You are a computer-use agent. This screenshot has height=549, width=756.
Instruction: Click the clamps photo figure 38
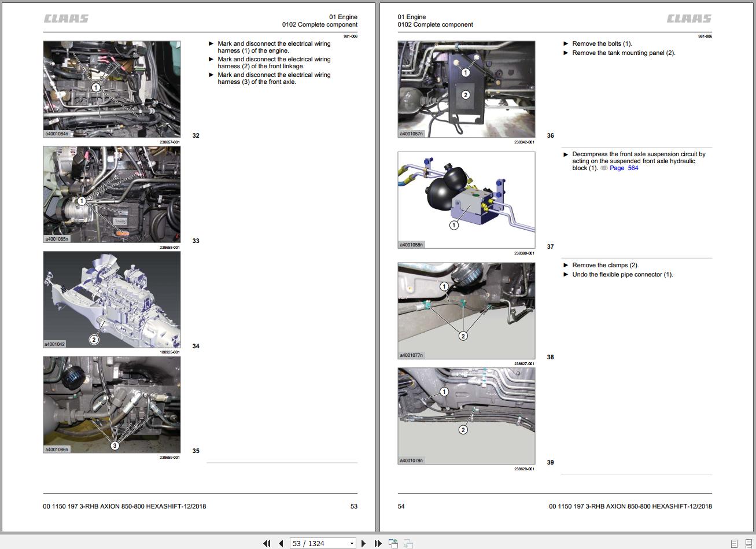pyautogui.click(x=466, y=311)
